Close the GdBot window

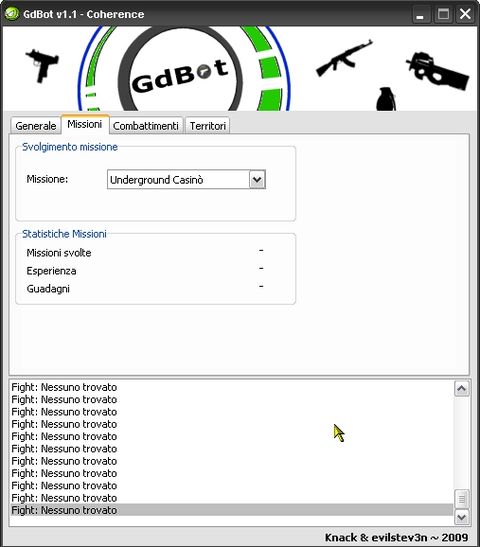pos(465,14)
